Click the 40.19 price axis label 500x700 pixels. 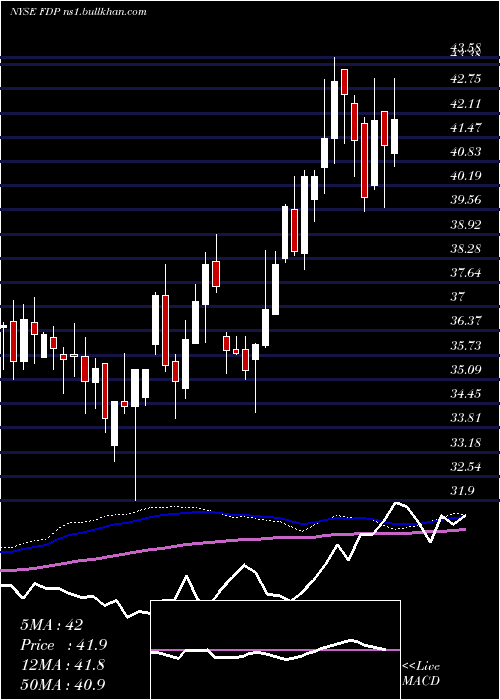[x=466, y=175]
